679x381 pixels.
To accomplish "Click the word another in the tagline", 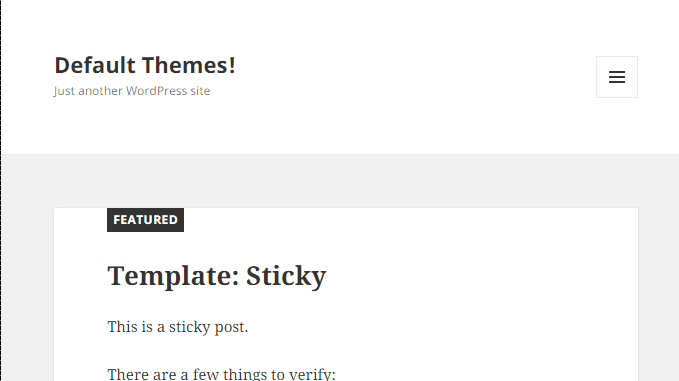I will (x=100, y=91).
